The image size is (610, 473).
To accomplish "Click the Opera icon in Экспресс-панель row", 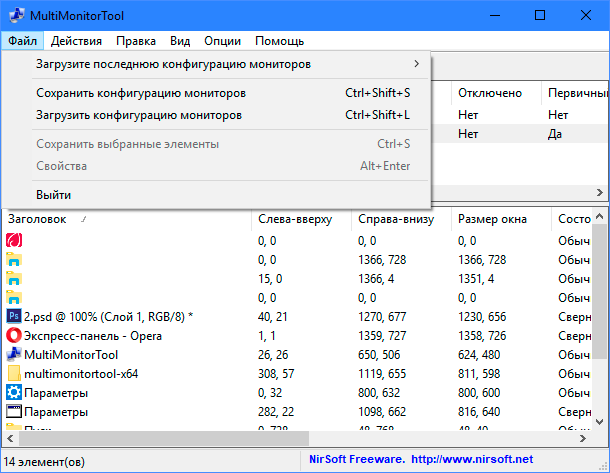I will pos(14,335).
